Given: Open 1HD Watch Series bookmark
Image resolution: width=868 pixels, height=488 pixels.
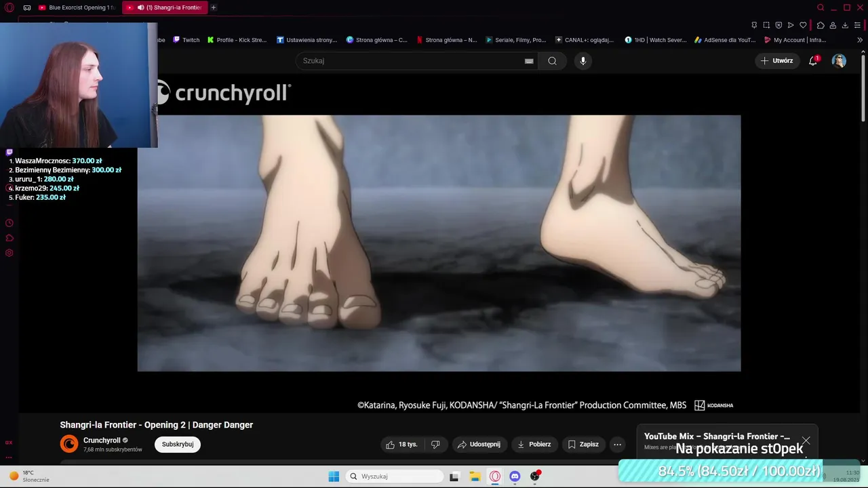Looking at the screenshot, I should click(x=656, y=40).
